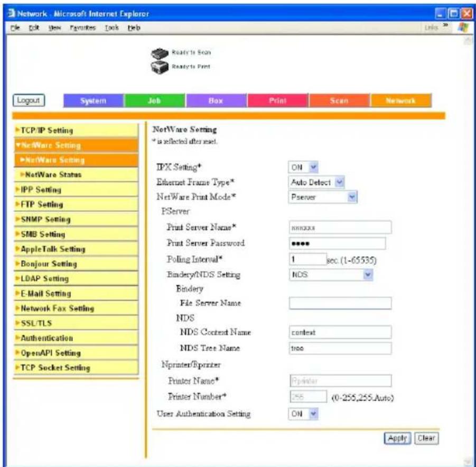Open AppleTalk Setting in sidebar
Screen dimensions: 476x467
[x=76, y=249]
